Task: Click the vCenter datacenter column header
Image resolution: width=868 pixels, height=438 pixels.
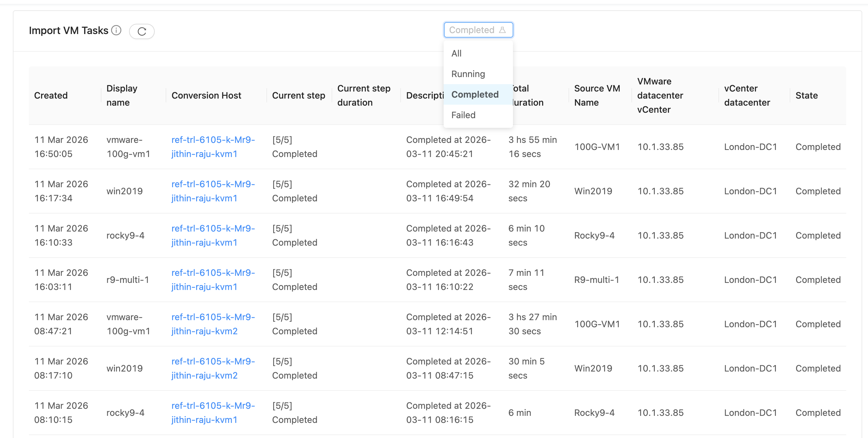Action: tap(747, 95)
